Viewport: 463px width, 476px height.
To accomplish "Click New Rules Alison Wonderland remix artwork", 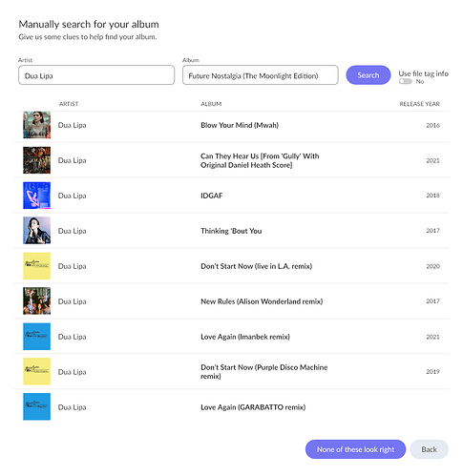I will click(x=36, y=301).
